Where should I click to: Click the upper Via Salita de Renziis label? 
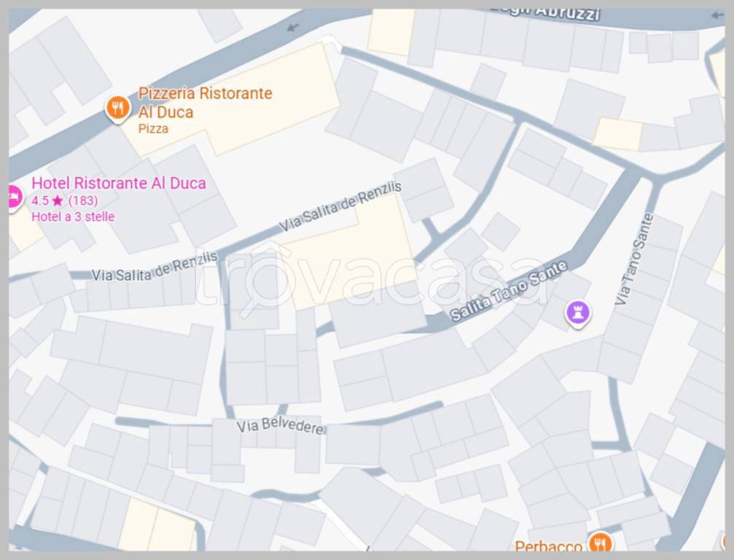click(x=340, y=206)
